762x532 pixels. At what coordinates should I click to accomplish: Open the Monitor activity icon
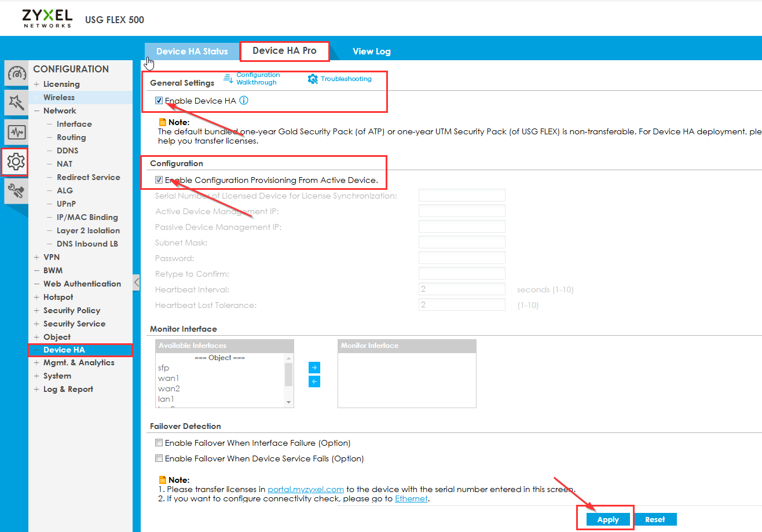pyautogui.click(x=16, y=132)
